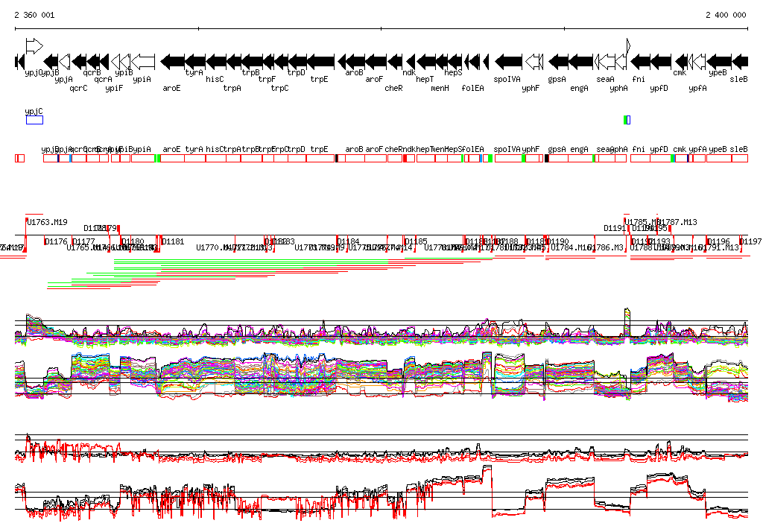This screenshot has width=763, height=532.
Task: Click the white ypjC gene arrow
Action: [34, 45]
